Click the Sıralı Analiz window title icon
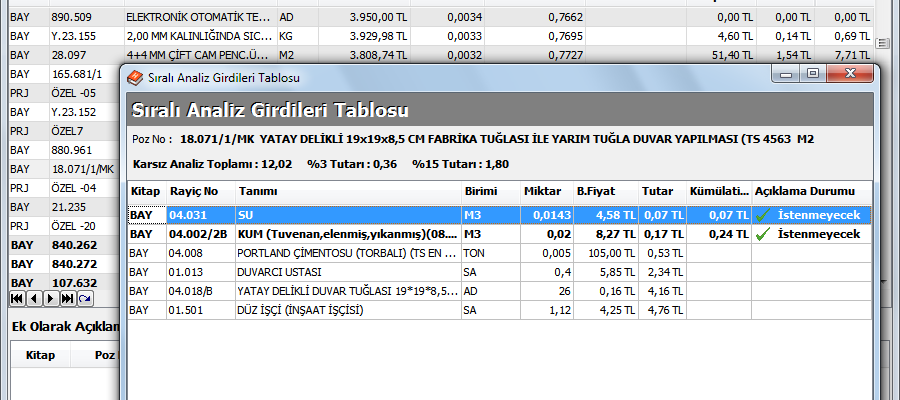 (x=135, y=76)
